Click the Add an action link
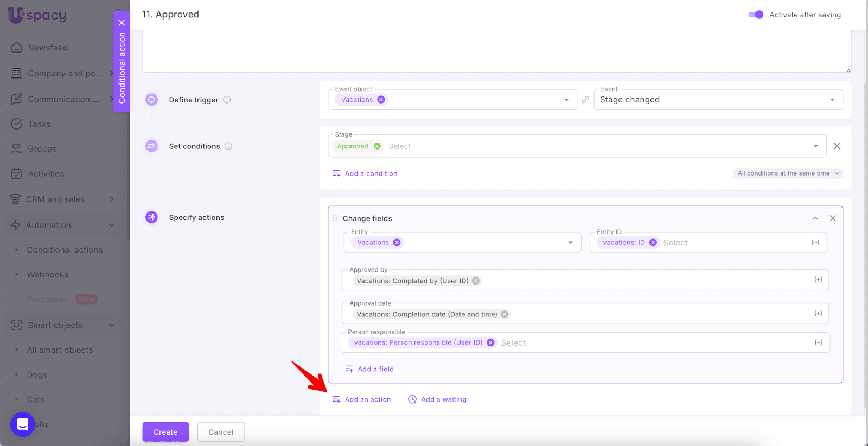Image resolution: width=868 pixels, height=446 pixels. [x=367, y=399]
